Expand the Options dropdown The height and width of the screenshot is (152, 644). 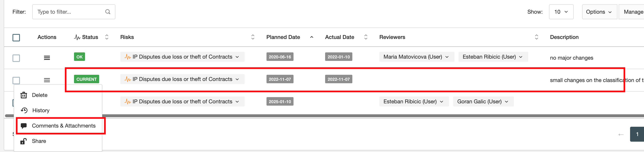pyautogui.click(x=599, y=12)
